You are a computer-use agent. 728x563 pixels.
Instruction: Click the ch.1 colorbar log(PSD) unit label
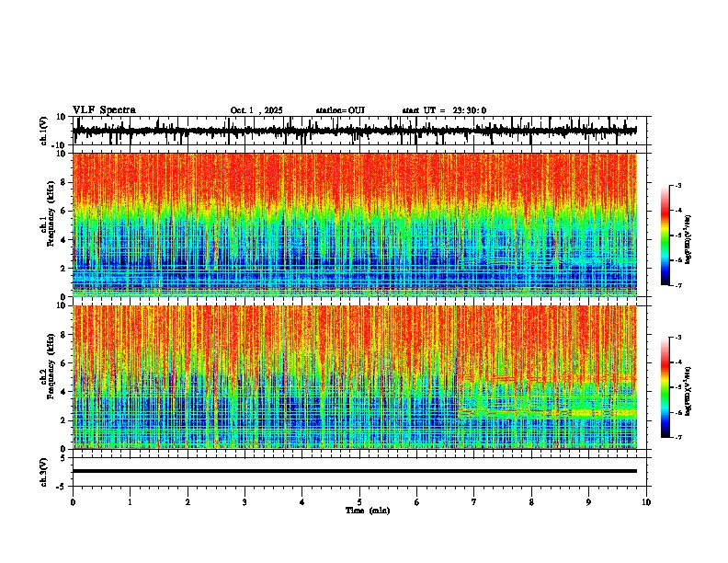click(x=688, y=240)
